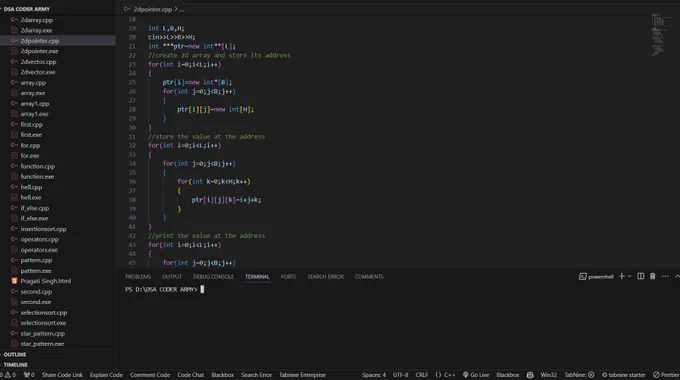This screenshot has width=680, height=380.
Task: Open pattern.cpp in the explorer
Action: click(36, 260)
